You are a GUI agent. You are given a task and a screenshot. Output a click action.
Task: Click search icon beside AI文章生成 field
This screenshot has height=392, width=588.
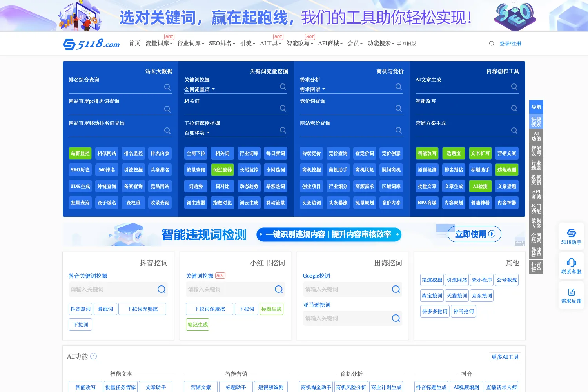click(514, 87)
